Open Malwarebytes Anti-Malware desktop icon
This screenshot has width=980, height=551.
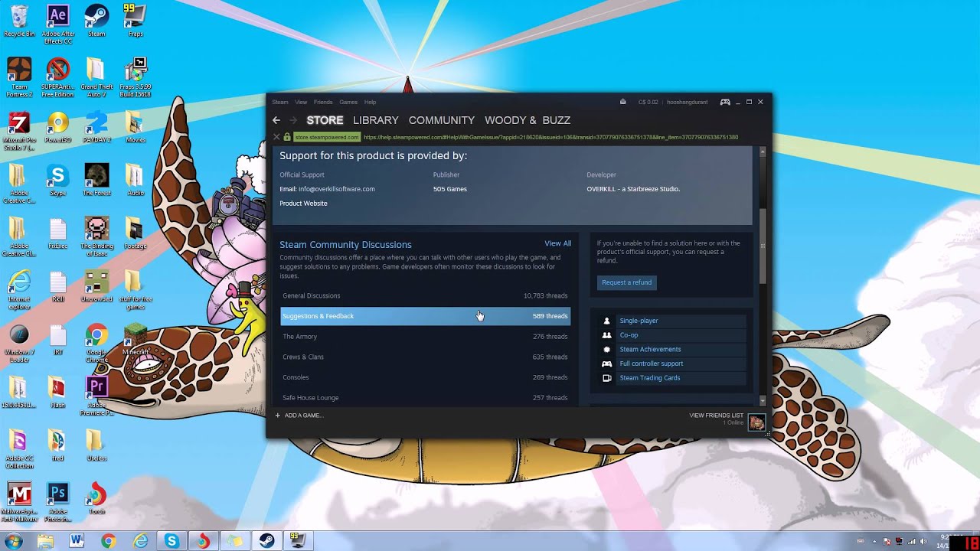(x=19, y=501)
